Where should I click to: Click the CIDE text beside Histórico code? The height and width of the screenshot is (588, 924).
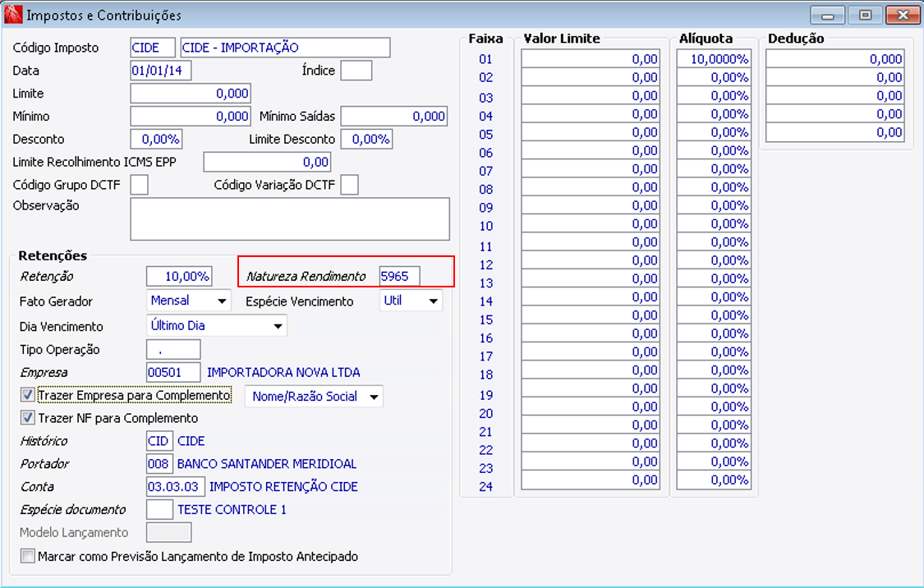coord(191,441)
